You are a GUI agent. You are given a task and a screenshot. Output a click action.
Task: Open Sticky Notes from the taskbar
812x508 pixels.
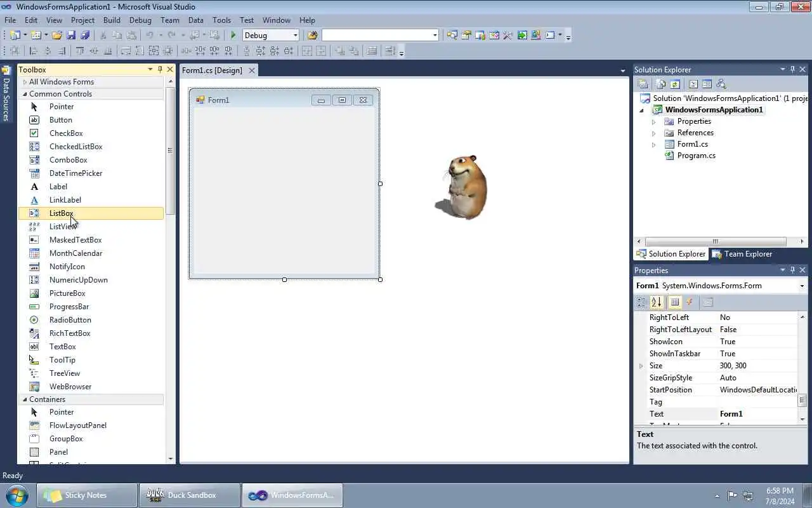pyautogui.click(x=87, y=495)
